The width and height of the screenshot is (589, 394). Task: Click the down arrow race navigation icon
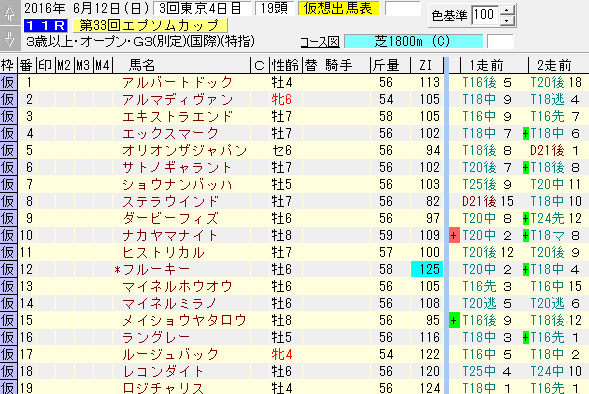pyautogui.click(x=10, y=38)
